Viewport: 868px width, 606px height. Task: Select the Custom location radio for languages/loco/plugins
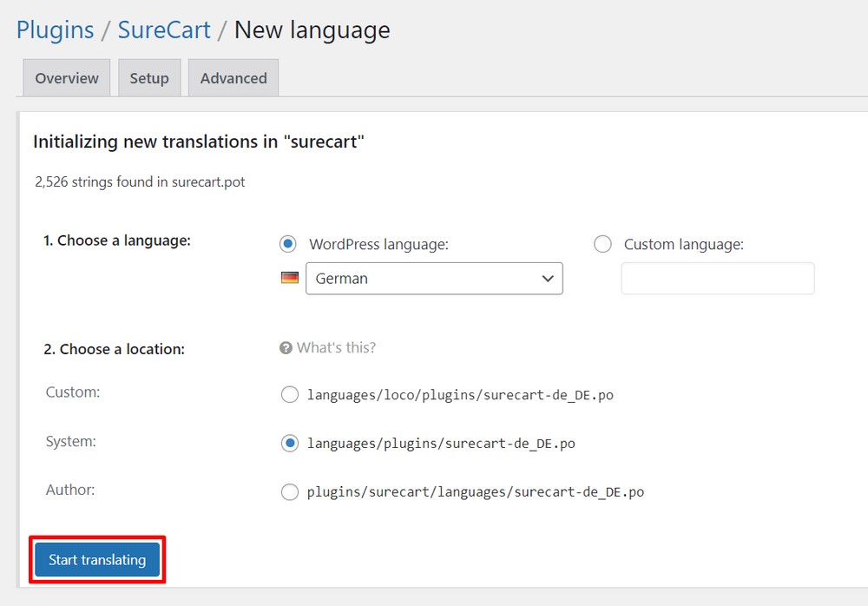click(290, 394)
